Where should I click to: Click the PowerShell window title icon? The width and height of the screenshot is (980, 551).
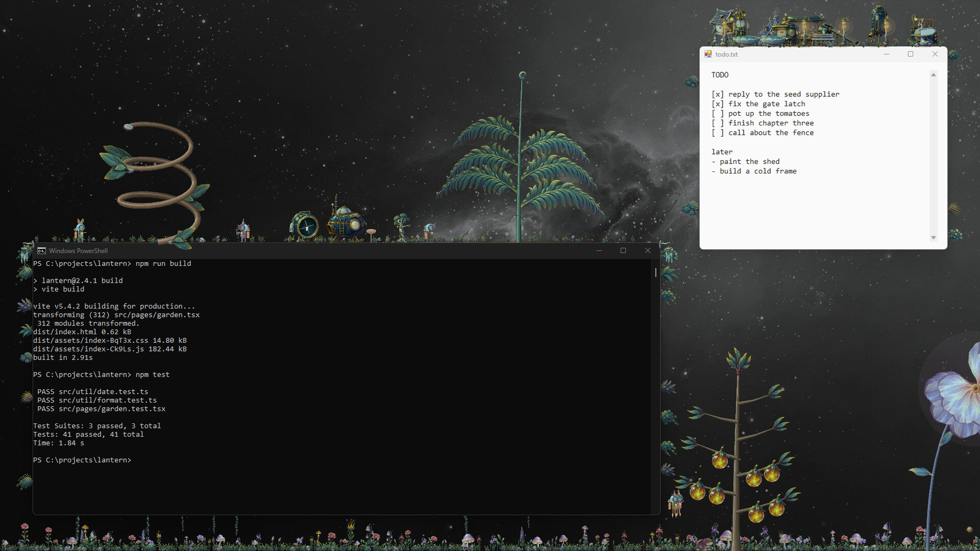(41, 251)
